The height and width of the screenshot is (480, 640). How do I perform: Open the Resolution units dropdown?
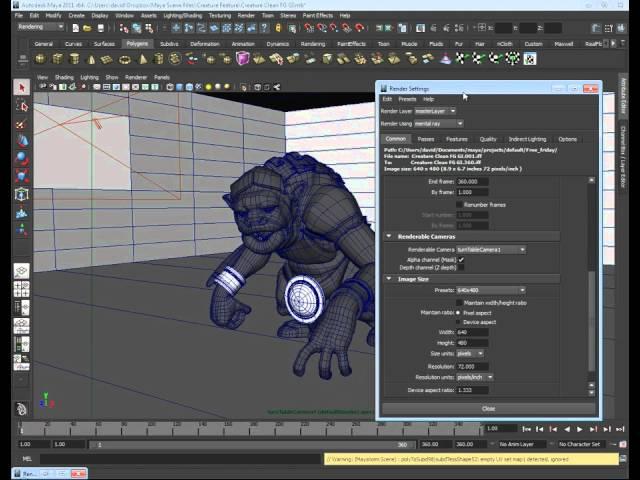click(x=475, y=377)
